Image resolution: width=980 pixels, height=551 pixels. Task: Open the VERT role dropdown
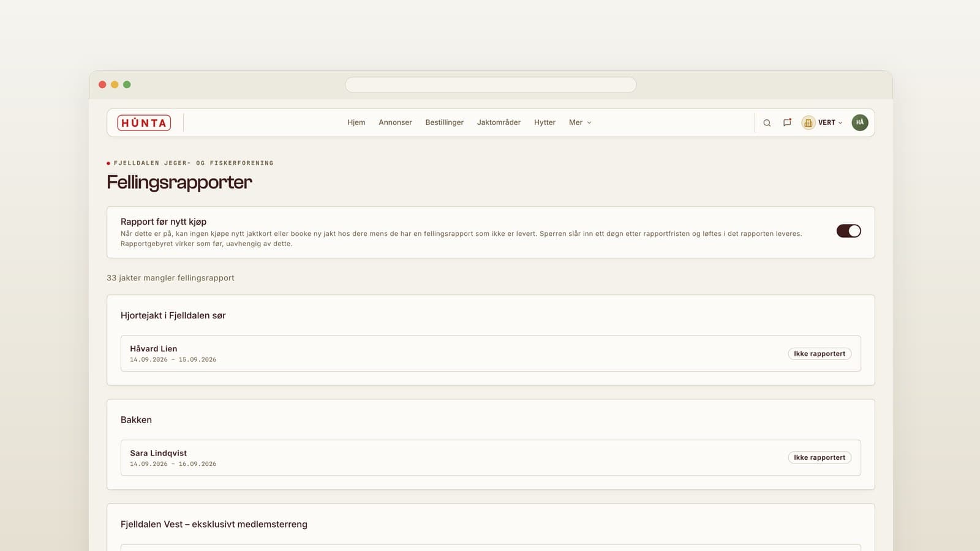tap(823, 122)
